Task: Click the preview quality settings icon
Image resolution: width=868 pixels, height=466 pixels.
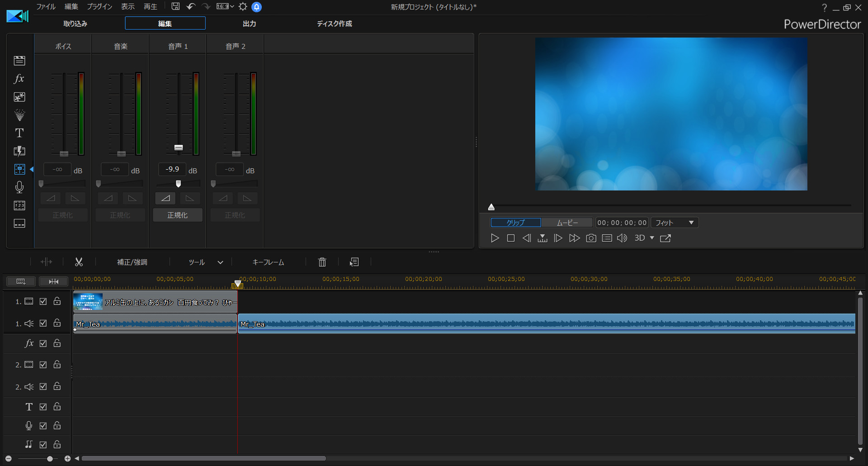Action: (x=607, y=238)
